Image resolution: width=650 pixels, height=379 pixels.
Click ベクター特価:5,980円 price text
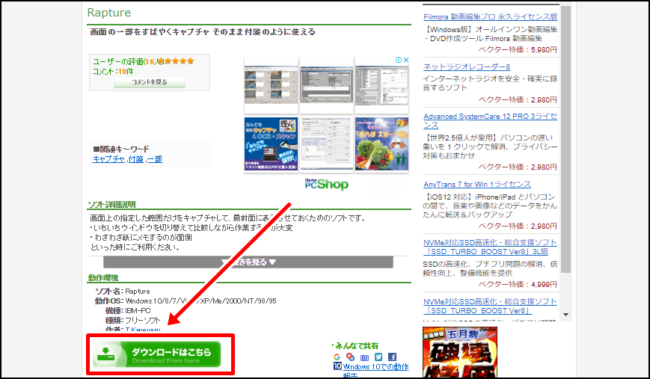[x=518, y=50]
